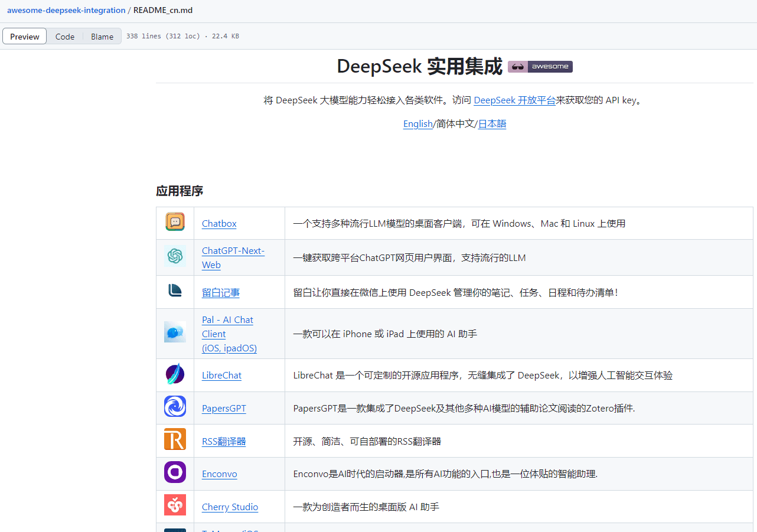Open the awesome-deepseek-integration breadcrumb link
Viewport: 757px width, 532px height.
tap(66, 11)
